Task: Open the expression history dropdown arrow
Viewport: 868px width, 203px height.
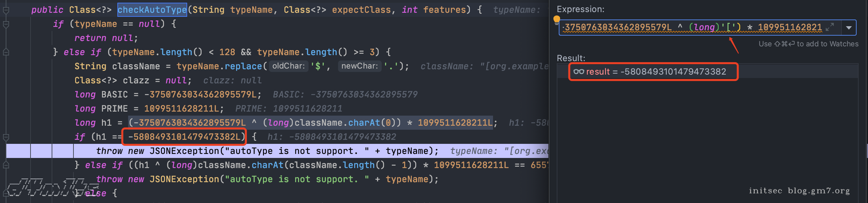Action: 849,28
